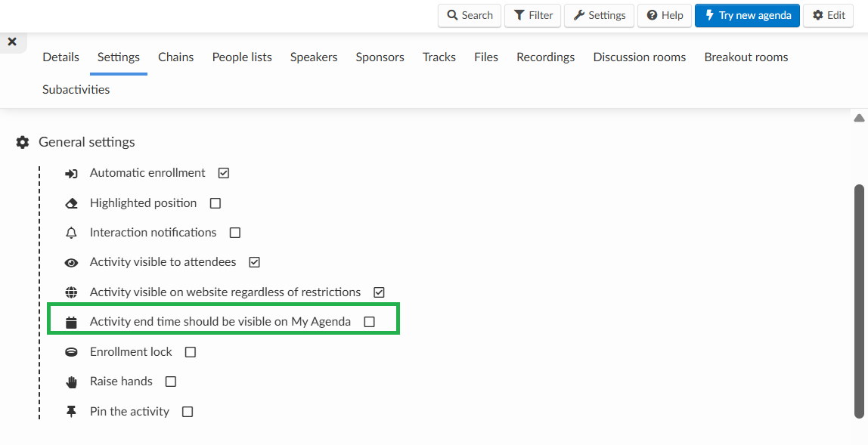
Task: Open the Help button
Action: pyautogui.click(x=665, y=16)
